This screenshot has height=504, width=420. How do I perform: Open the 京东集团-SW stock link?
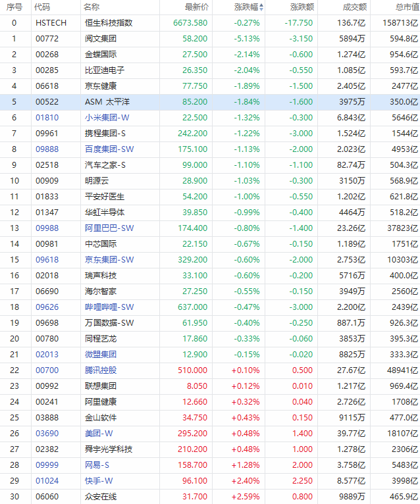click(109, 260)
